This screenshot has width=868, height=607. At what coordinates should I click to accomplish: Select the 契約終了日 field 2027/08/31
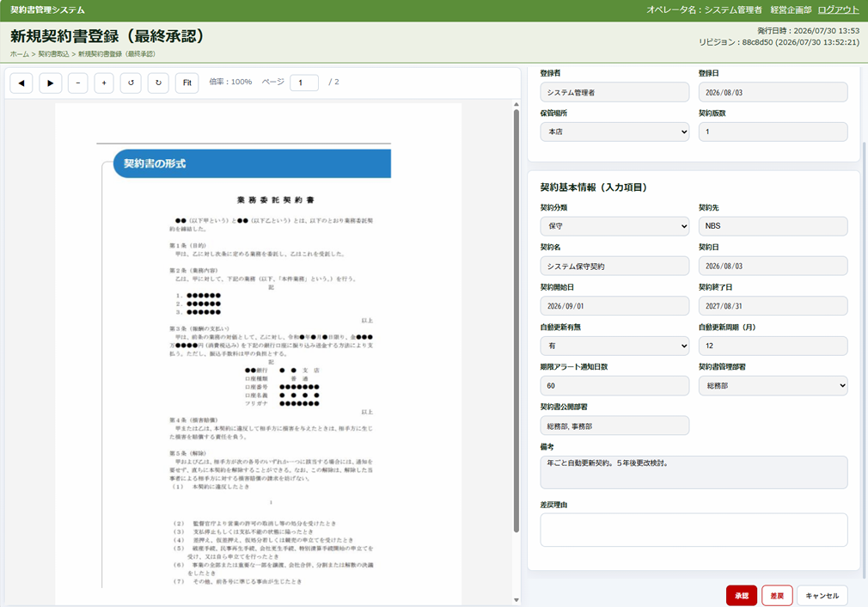[773, 306]
